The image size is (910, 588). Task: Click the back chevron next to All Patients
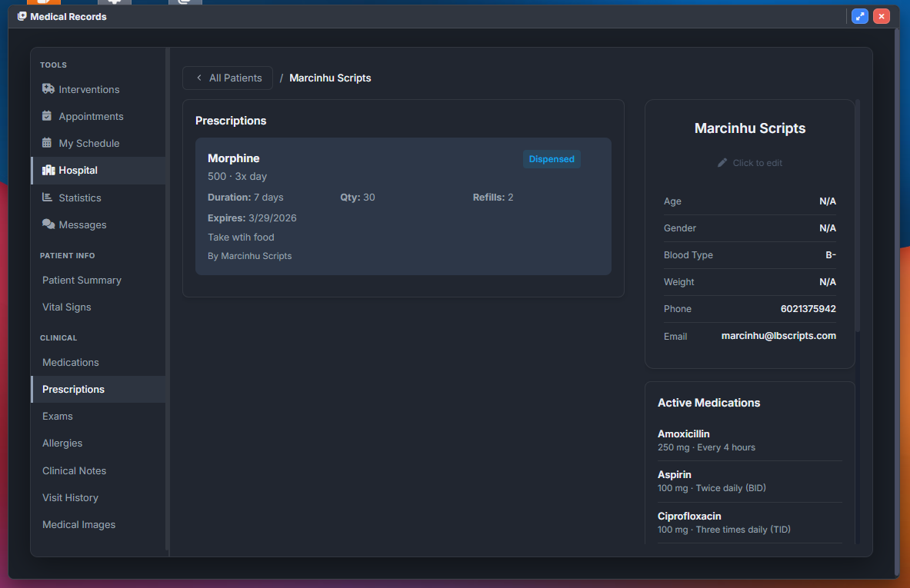coord(199,78)
